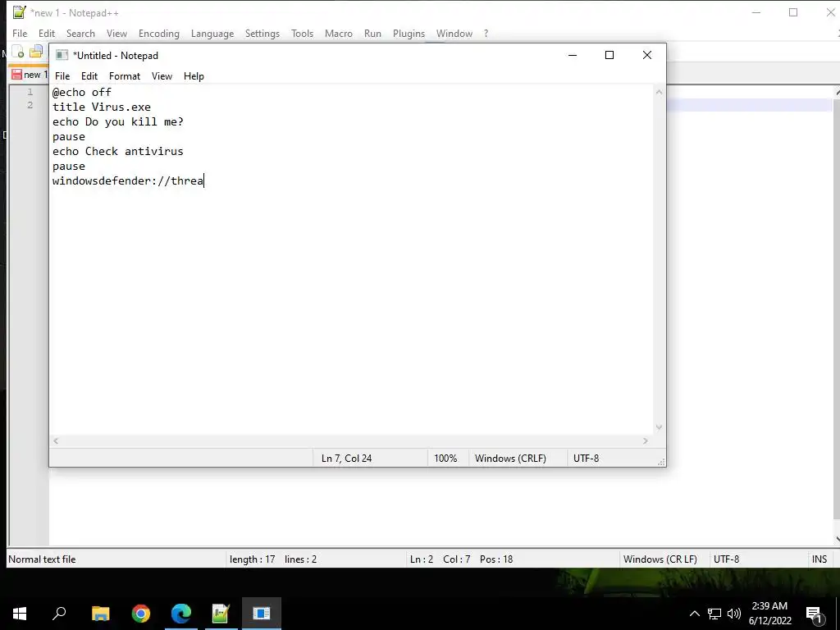Open Notepad++ Run menu
Viewport: 840px width, 630px height.
[372, 33]
